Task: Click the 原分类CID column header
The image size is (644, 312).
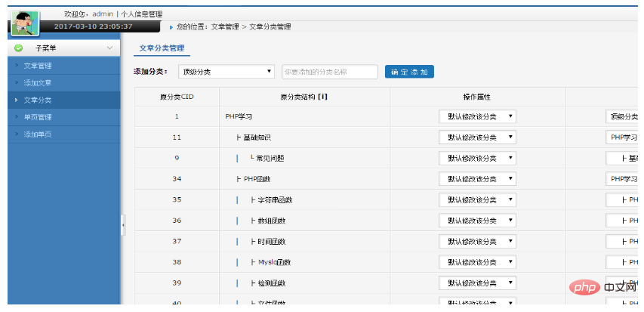Action: click(177, 97)
